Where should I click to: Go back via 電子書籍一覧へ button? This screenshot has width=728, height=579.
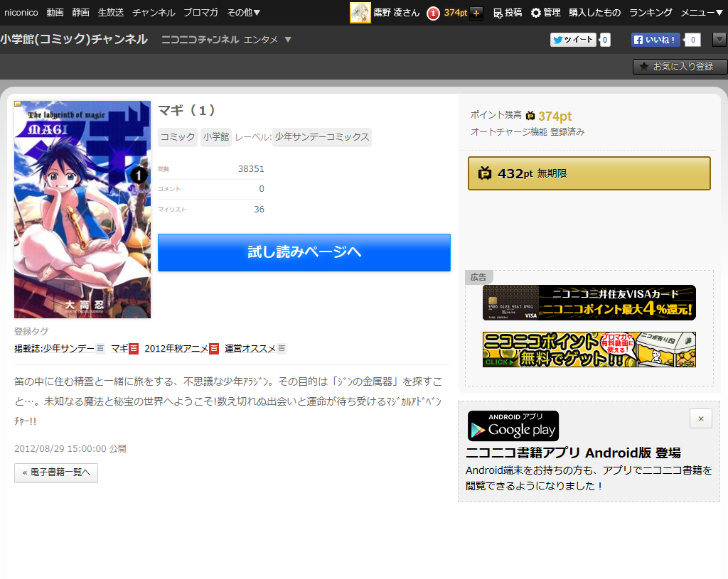56,472
